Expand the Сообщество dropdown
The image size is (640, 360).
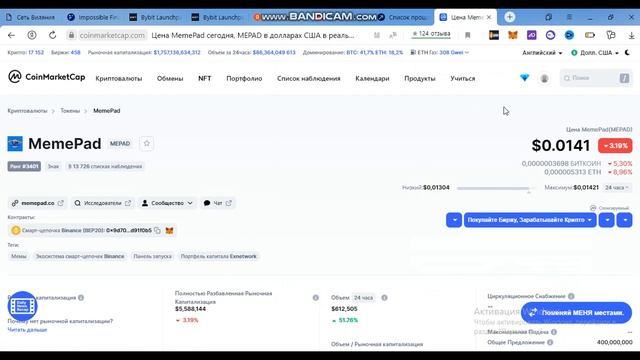[x=167, y=203]
